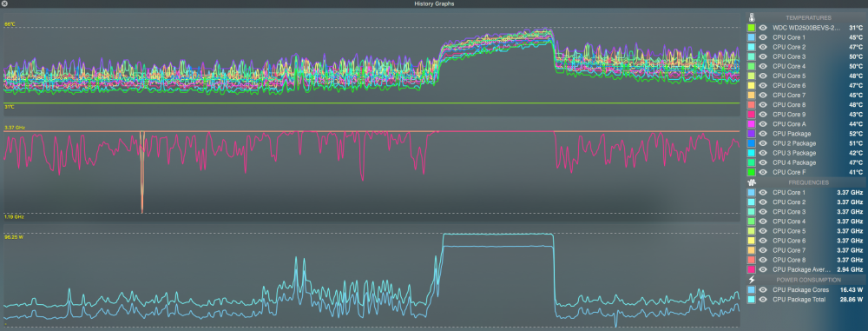Select the FREQUENCIES section header

click(x=808, y=182)
